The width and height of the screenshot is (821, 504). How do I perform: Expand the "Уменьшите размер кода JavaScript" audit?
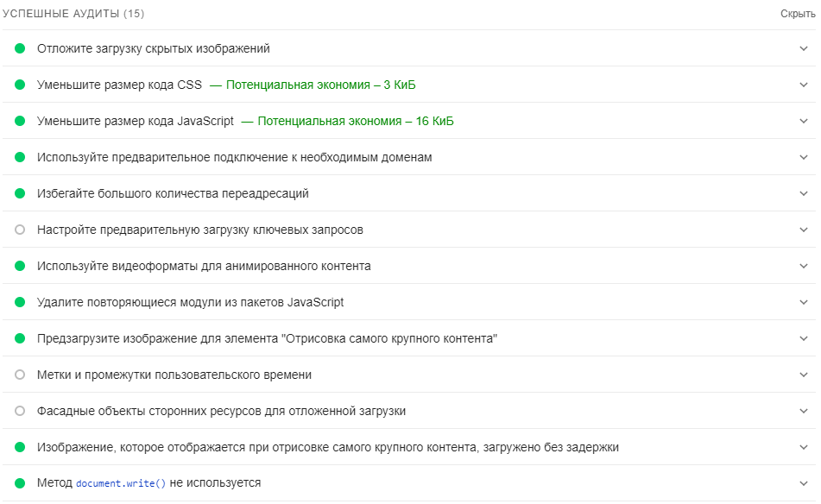click(805, 121)
